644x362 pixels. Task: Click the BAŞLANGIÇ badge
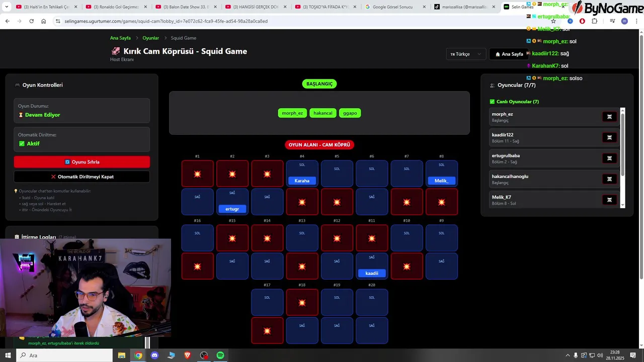(319, 84)
